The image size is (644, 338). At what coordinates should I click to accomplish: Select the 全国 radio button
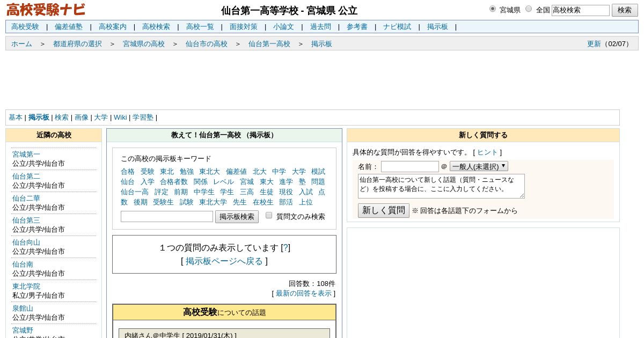[529, 9]
